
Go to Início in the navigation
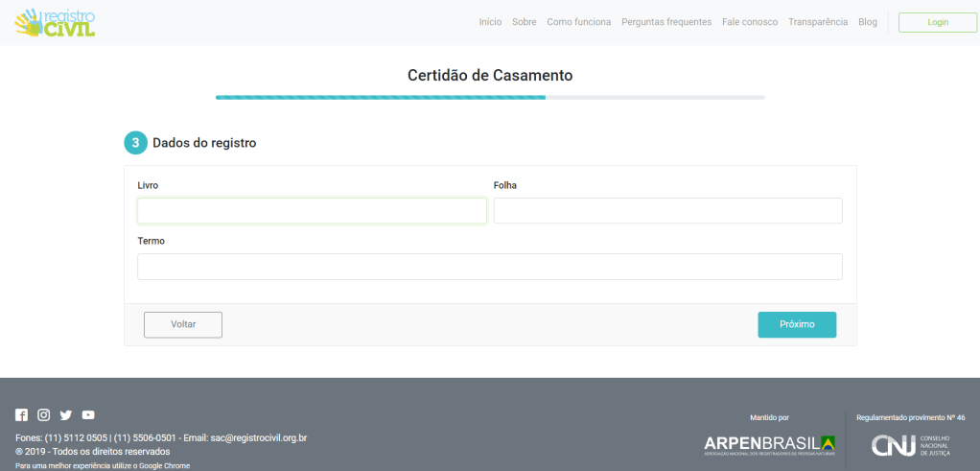[x=490, y=22]
